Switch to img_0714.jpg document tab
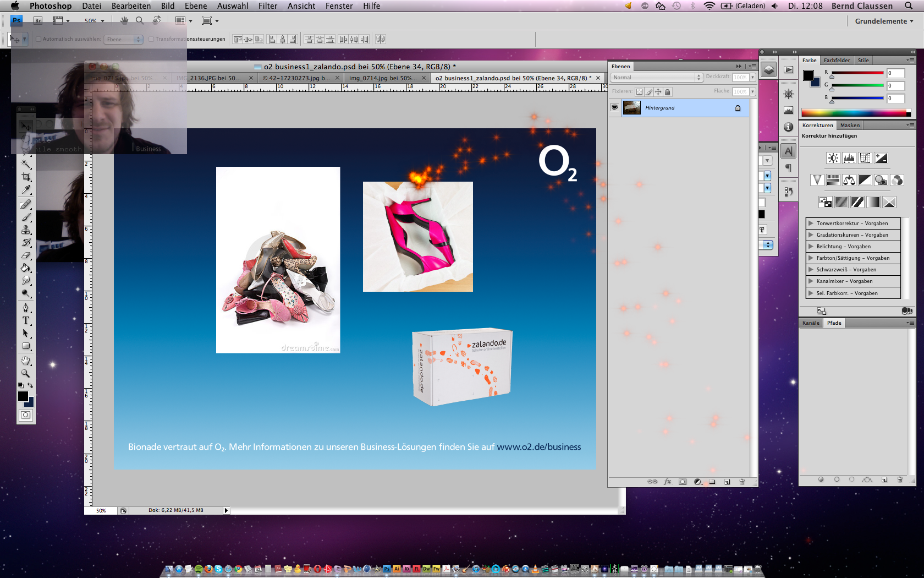924x578 pixels. [x=382, y=78]
